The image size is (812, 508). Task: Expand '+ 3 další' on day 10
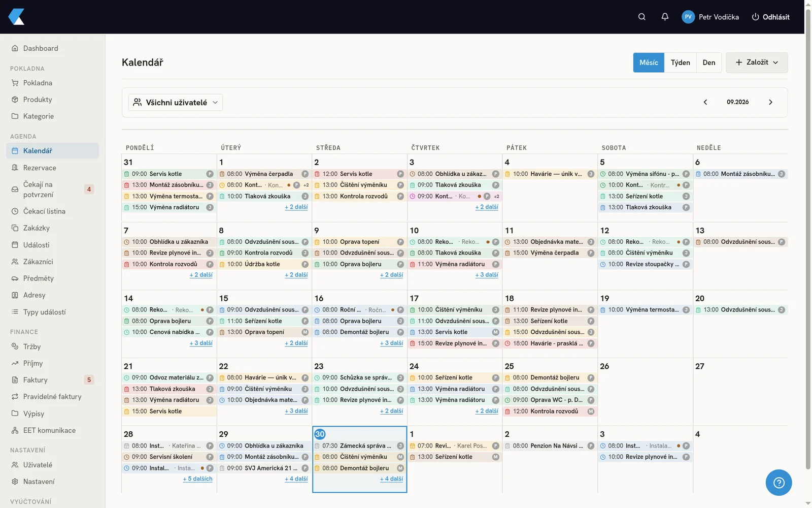pyautogui.click(x=487, y=275)
